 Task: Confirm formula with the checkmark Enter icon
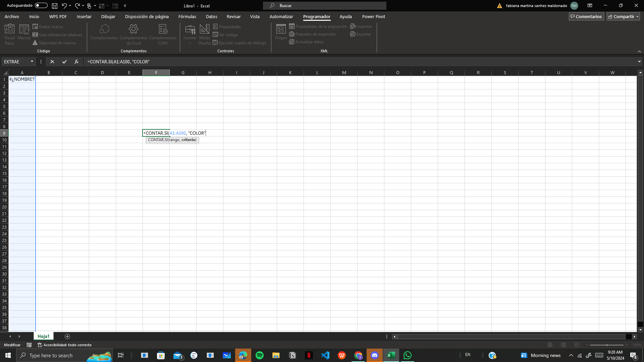click(64, 62)
